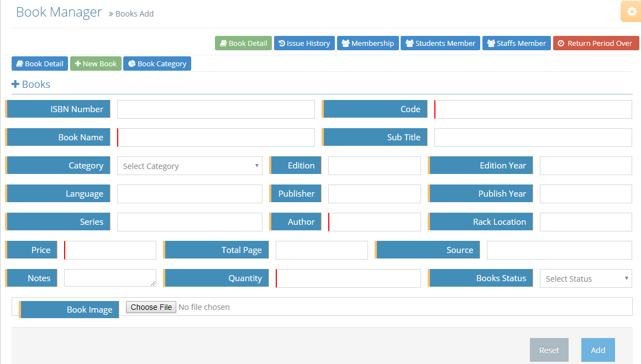
Task: Click the green New Book button
Action: point(96,64)
